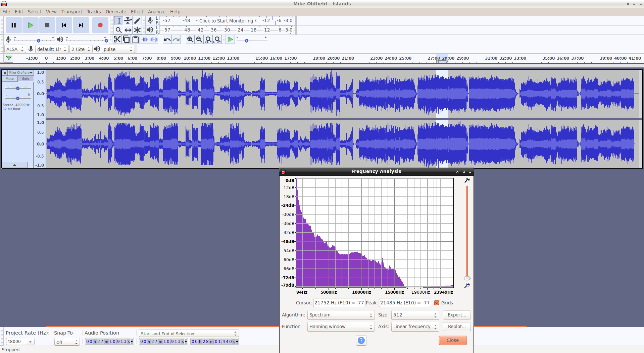Click the Paste clipboard icon

pos(135,40)
